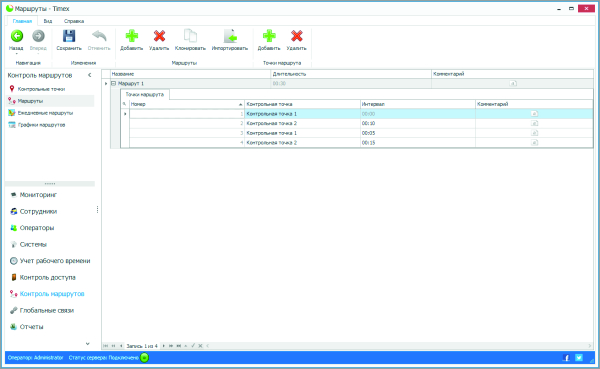Viewport: 600px width, 369px height.
Task: Switch to Операторы module
Action: pyautogui.click(x=37, y=228)
